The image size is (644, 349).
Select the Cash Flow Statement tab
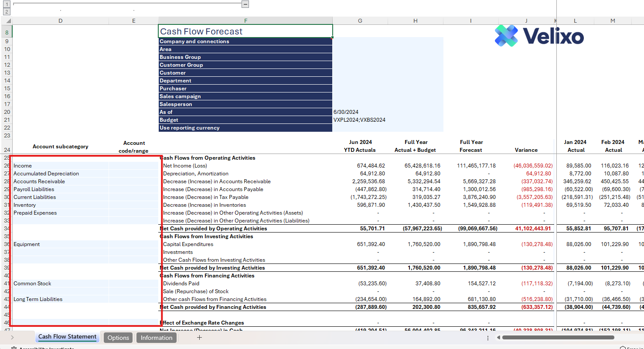(x=67, y=337)
